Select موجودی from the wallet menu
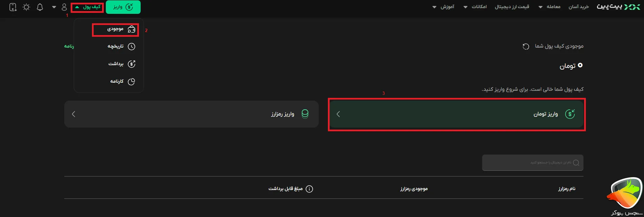The image size is (644, 217). (115, 30)
